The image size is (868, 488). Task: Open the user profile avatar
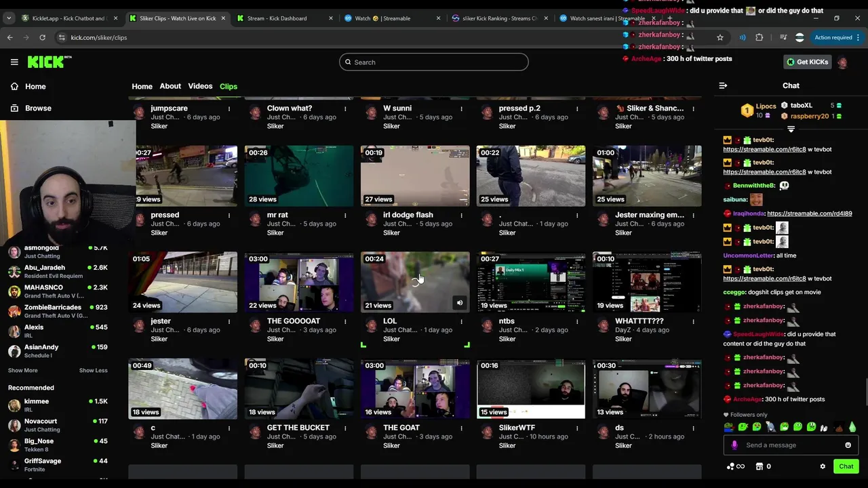point(842,62)
